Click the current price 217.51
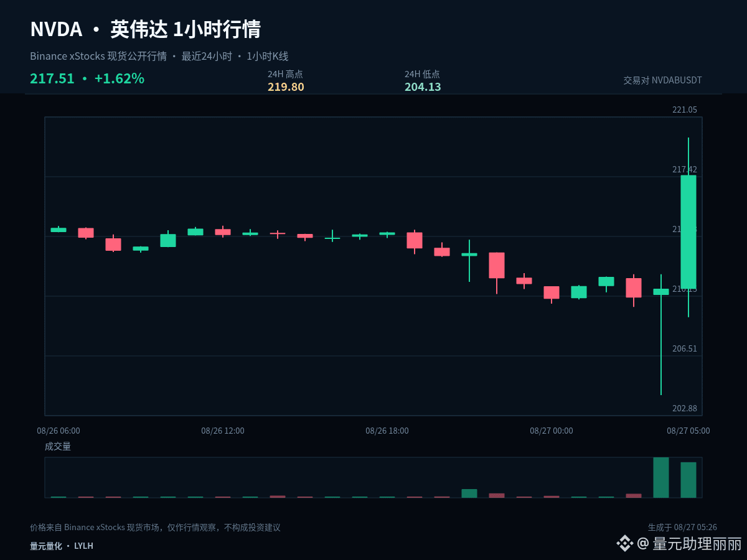This screenshot has width=747, height=560. pos(52,78)
